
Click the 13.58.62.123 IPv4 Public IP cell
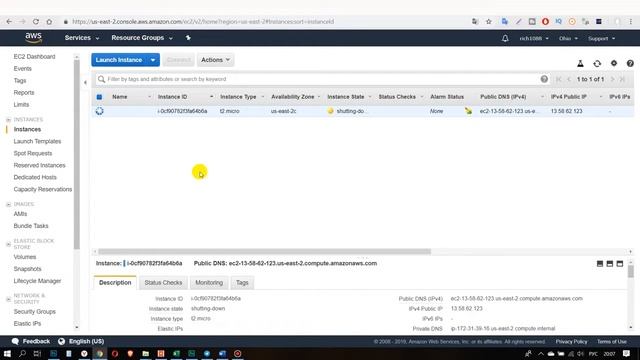coord(567,111)
